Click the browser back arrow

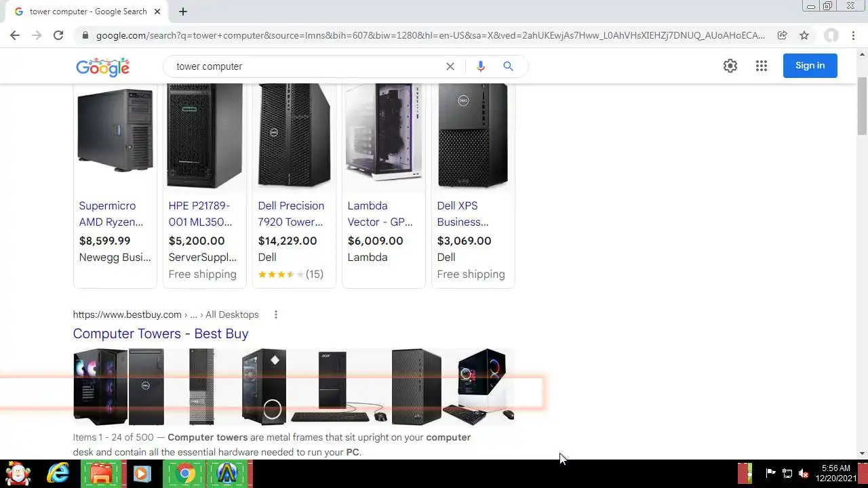(15, 35)
